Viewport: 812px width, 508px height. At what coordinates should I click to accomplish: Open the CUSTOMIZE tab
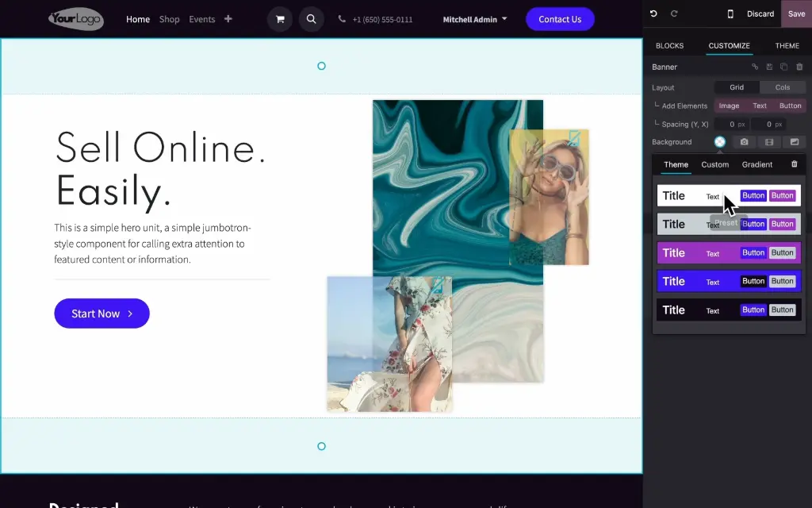[x=730, y=45]
